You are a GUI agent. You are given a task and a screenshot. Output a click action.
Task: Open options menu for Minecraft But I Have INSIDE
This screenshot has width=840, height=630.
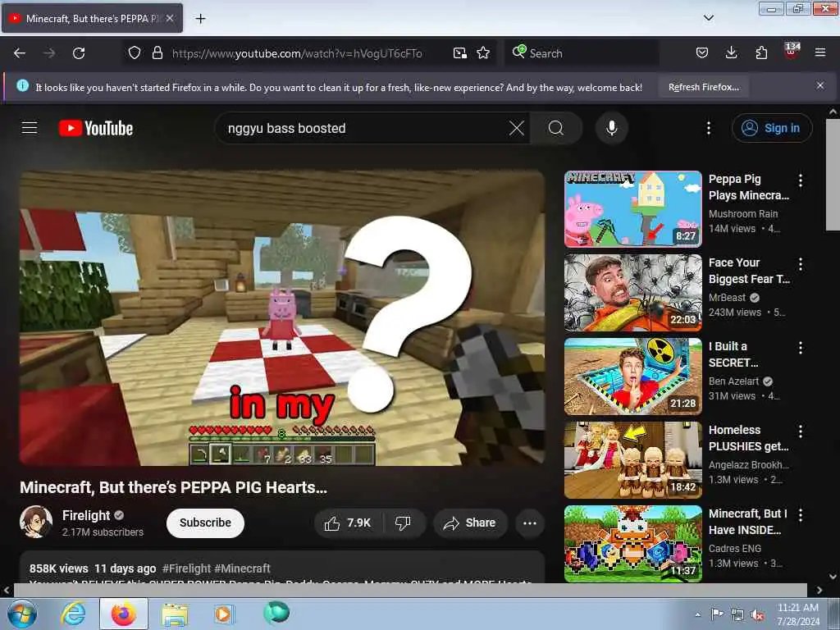tap(801, 515)
